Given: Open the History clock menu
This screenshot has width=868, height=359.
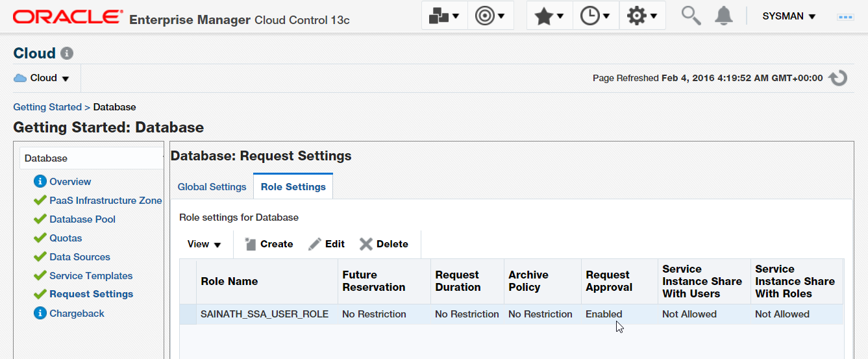Looking at the screenshot, I should pyautogui.click(x=595, y=16).
